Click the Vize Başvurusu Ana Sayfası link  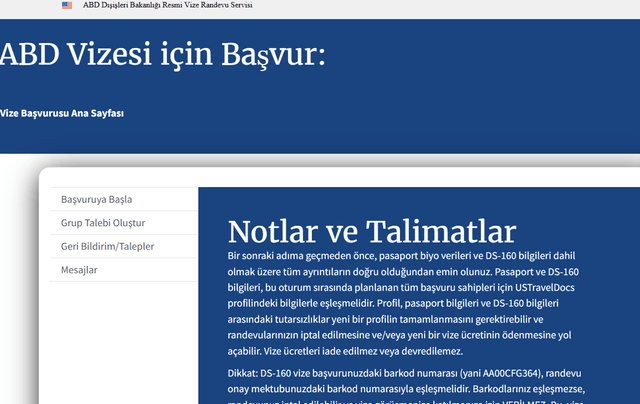[x=62, y=113]
